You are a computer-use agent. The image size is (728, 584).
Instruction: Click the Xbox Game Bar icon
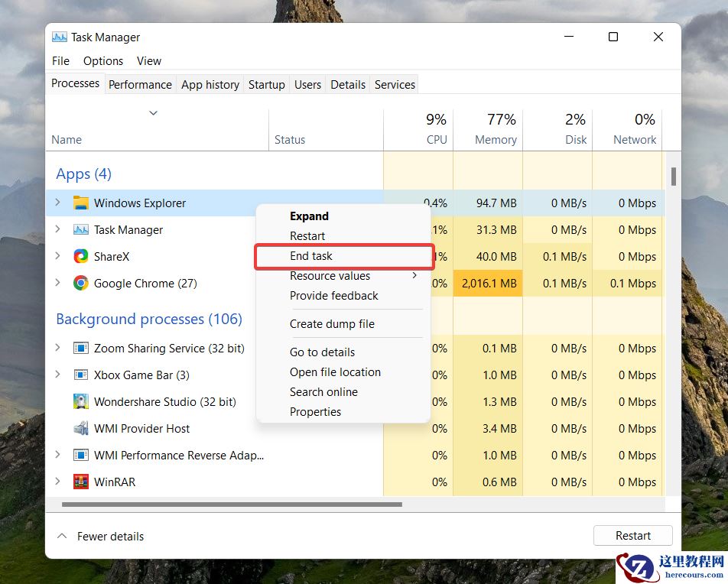pyautogui.click(x=81, y=375)
